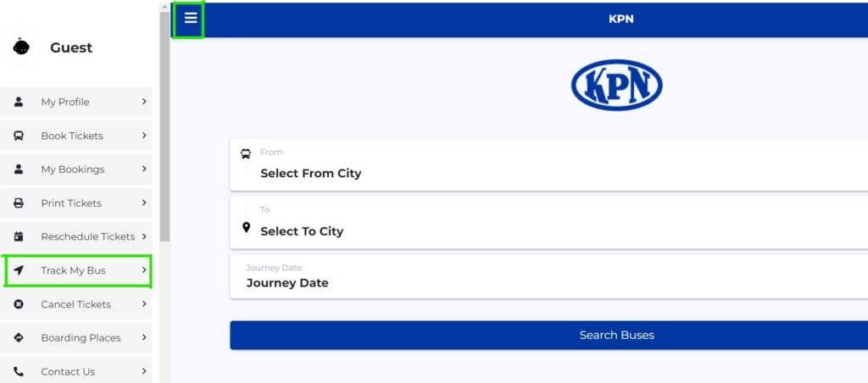
Task: Click the printer icon beside Print Tickets
Action: [x=19, y=203]
